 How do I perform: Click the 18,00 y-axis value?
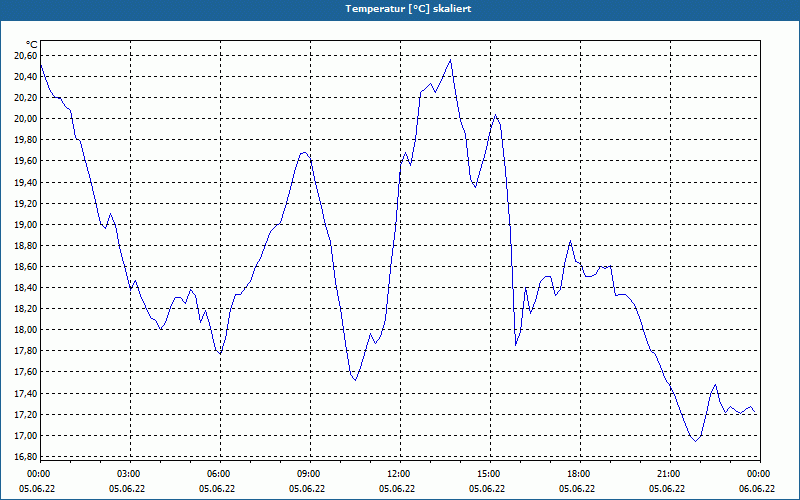coord(25,330)
